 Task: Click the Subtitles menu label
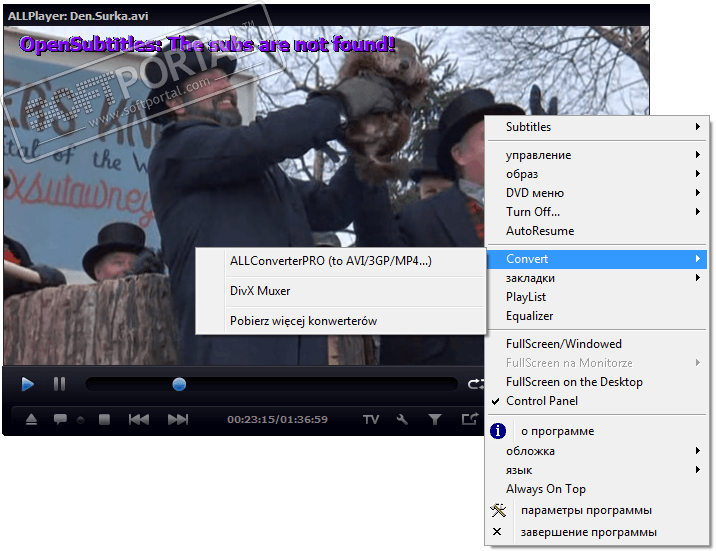click(x=528, y=126)
